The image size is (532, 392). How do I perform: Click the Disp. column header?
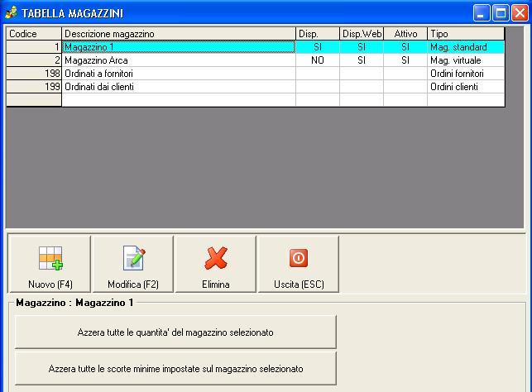click(x=318, y=34)
